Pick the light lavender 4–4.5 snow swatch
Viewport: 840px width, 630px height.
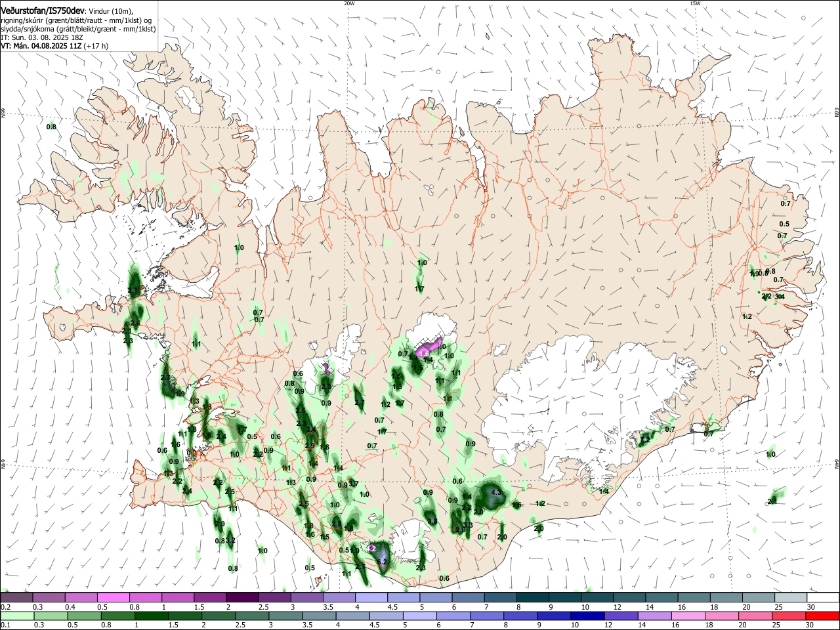(x=371, y=598)
